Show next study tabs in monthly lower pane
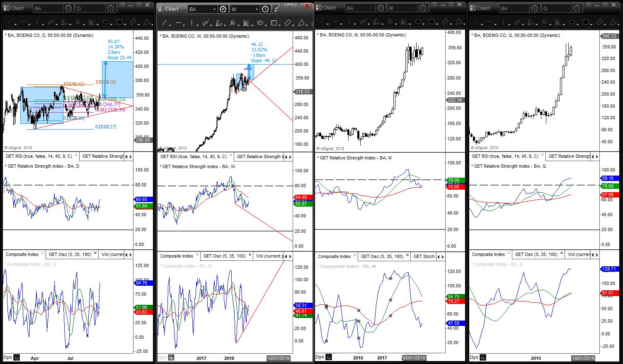 [444, 257]
